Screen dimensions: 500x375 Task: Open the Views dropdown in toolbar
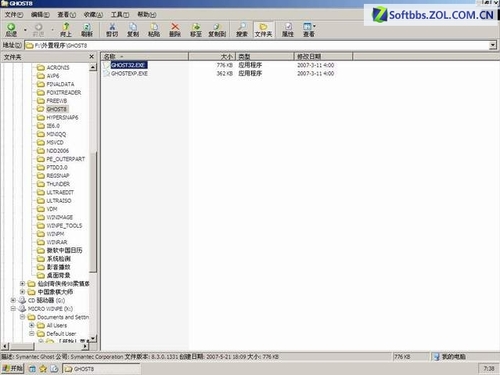point(309,30)
